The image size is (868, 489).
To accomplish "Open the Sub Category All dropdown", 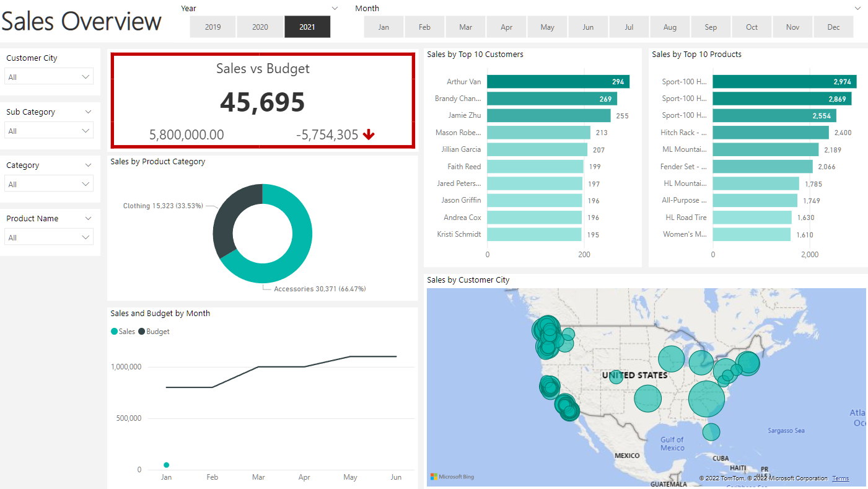I will 49,131.
